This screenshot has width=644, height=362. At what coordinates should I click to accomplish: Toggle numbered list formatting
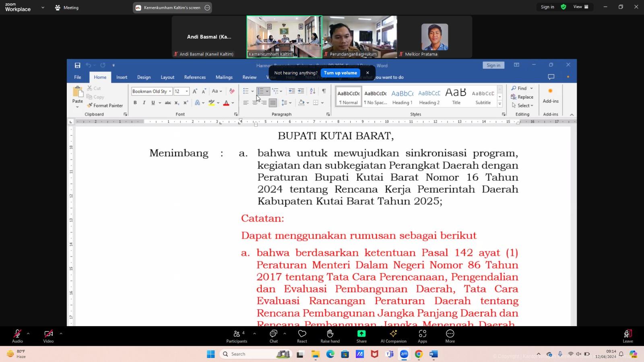click(260, 91)
